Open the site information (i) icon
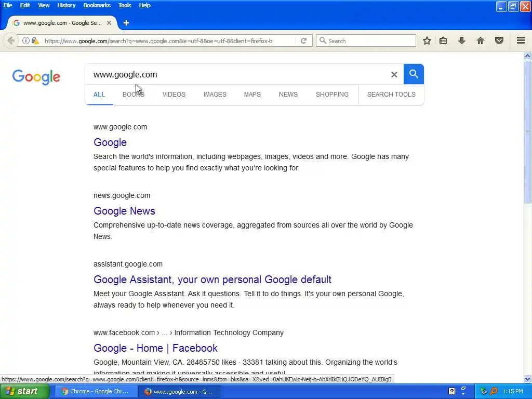Viewport: 532px width, 399px height. [26, 41]
